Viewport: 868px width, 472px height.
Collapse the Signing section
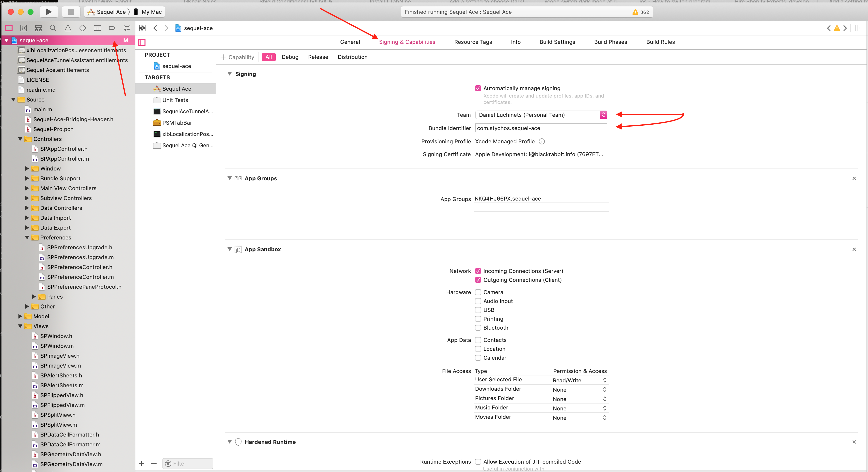pos(229,74)
